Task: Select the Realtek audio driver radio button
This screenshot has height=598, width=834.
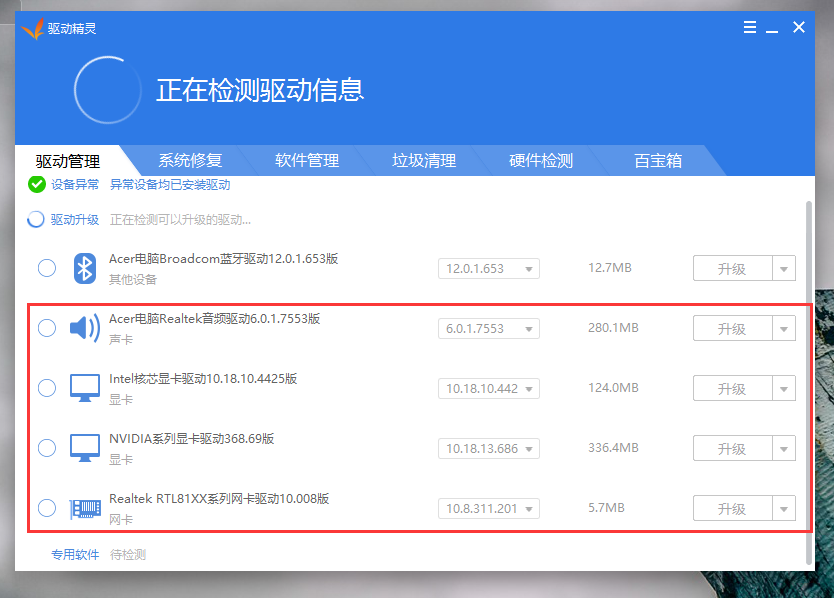Action: [47, 328]
